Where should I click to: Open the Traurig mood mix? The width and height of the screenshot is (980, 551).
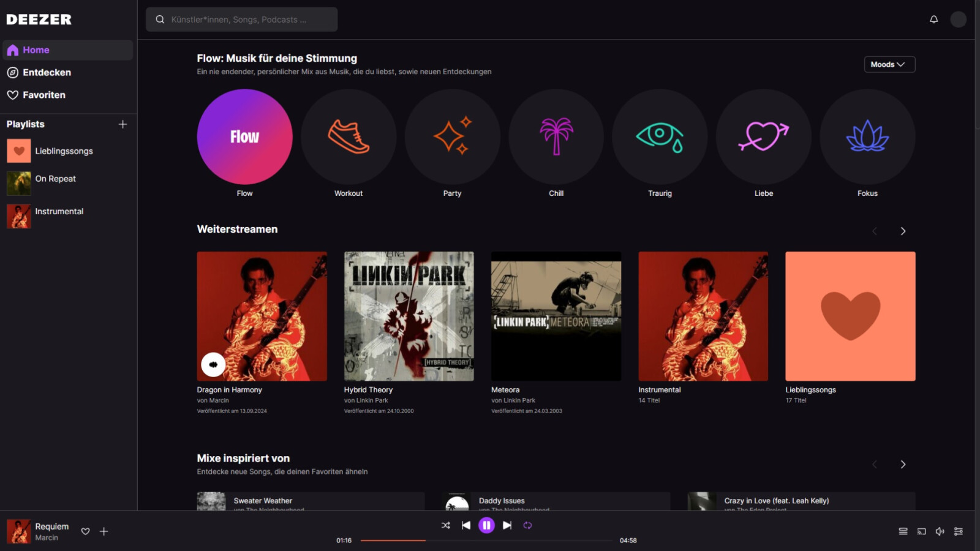point(660,137)
